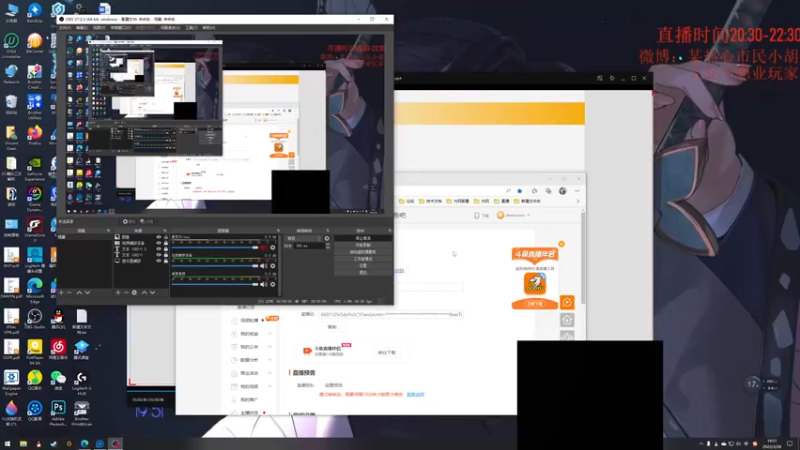Toggle lock on 视频捕获设备 source

(x=165, y=243)
